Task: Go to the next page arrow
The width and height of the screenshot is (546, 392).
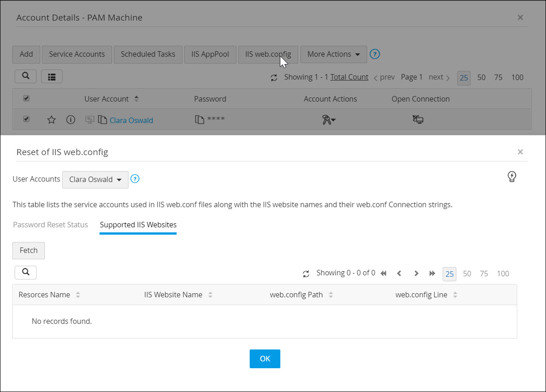Action: 416,274
